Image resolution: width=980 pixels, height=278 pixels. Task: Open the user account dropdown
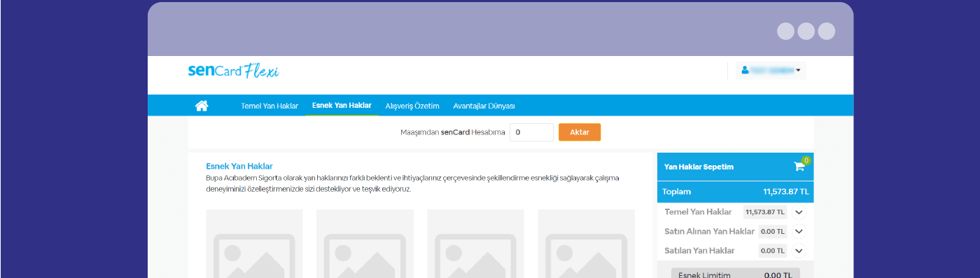771,70
